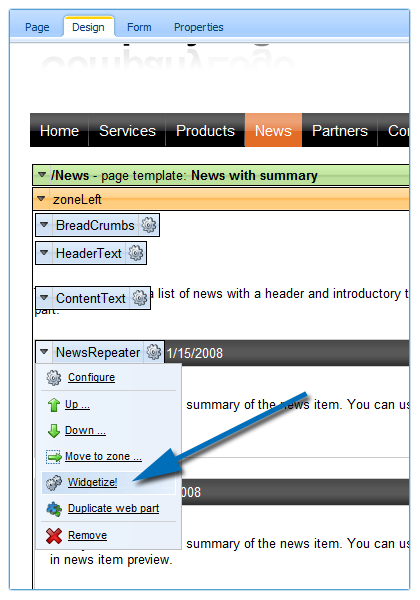Click the Duplicate web part puzzle icon
Screen dimensions: 420x600
click(54, 509)
